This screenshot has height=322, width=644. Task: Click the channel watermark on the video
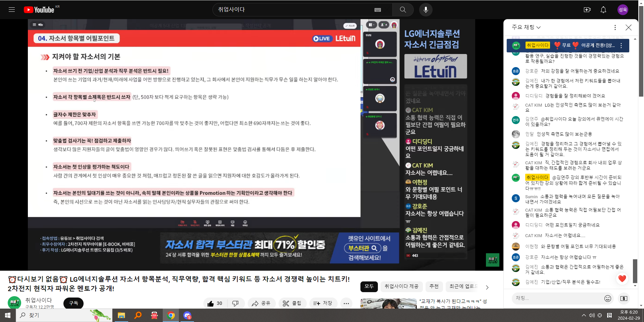492,260
